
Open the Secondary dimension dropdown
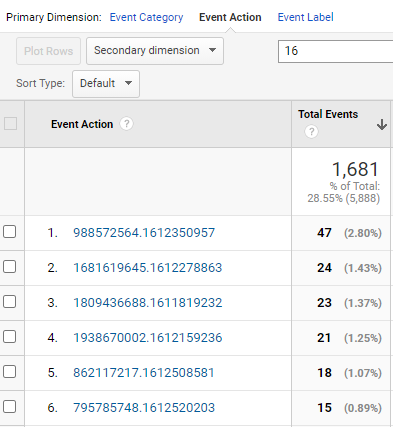[155, 51]
